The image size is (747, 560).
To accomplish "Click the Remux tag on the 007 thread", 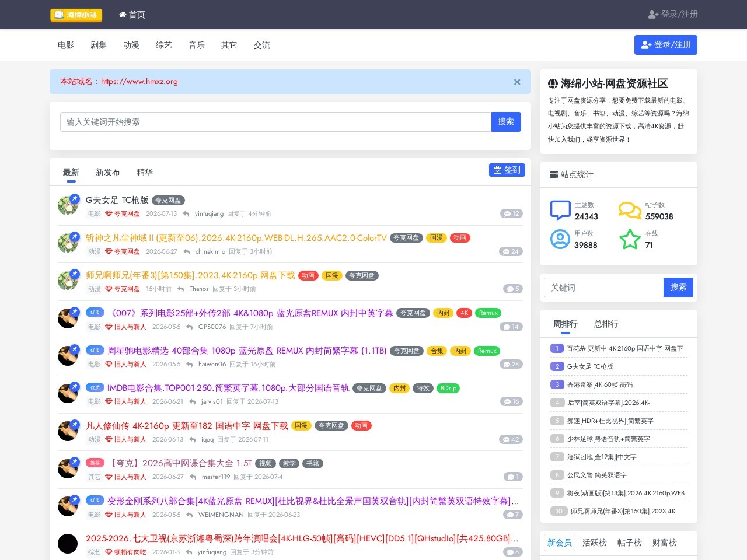I will click(488, 313).
